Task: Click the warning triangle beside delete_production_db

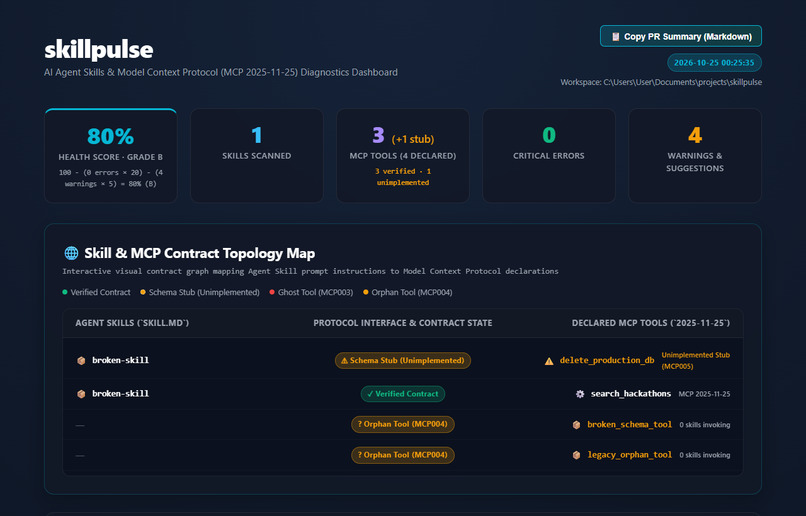Action: (x=549, y=361)
